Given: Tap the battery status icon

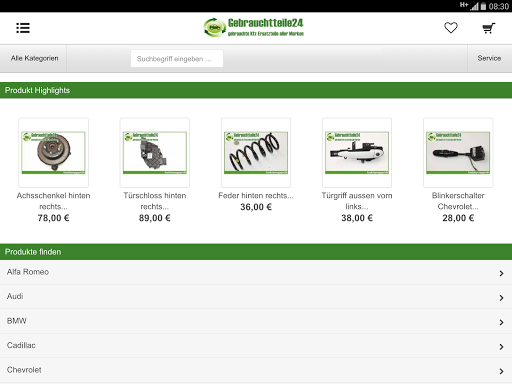Looking at the screenshot, I should click(x=483, y=6).
